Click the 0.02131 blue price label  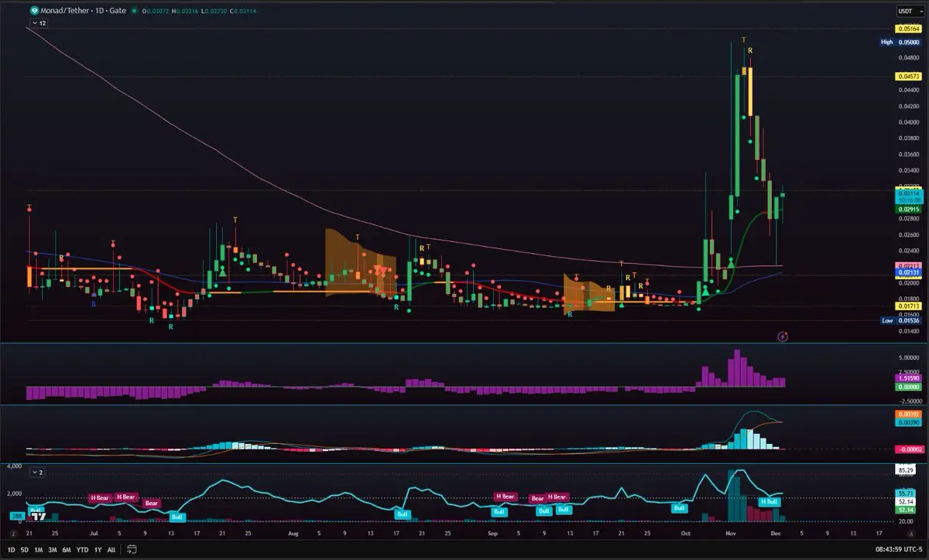[x=907, y=273]
